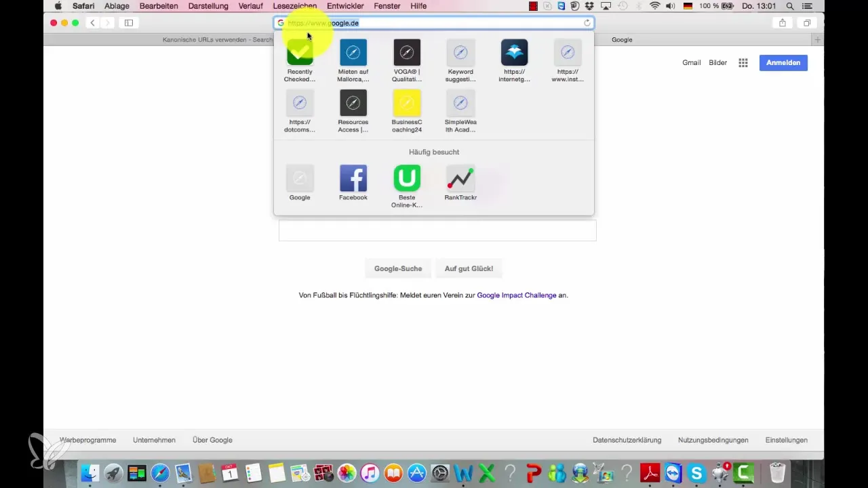Open the Ablage menu
This screenshot has height=488, width=868.
tap(117, 6)
